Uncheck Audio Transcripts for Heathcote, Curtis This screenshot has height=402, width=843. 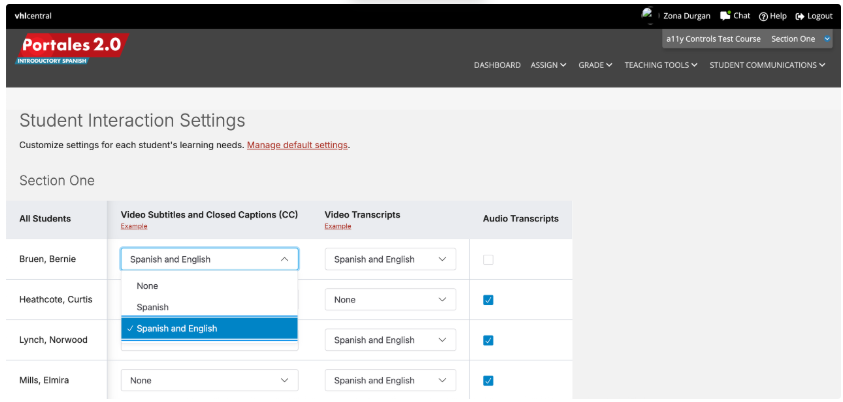coord(488,300)
